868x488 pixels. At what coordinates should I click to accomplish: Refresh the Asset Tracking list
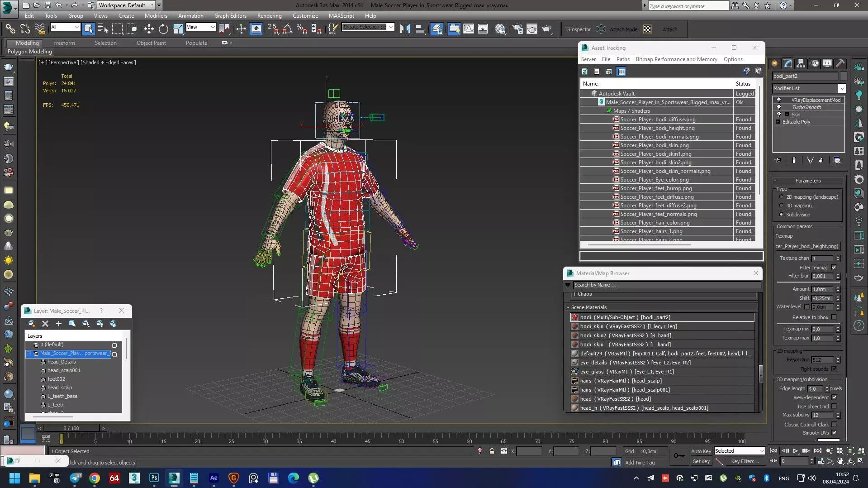pos(584,72)
